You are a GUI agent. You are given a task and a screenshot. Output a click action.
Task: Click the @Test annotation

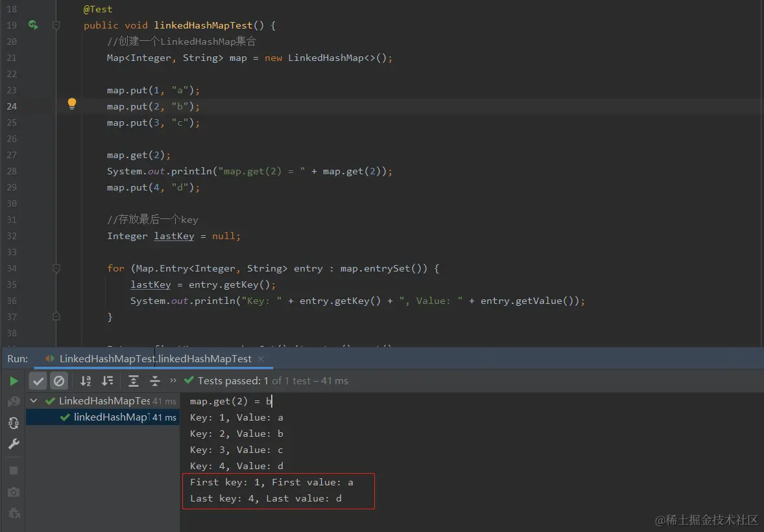pyautogui.click(x=97, y=9)
